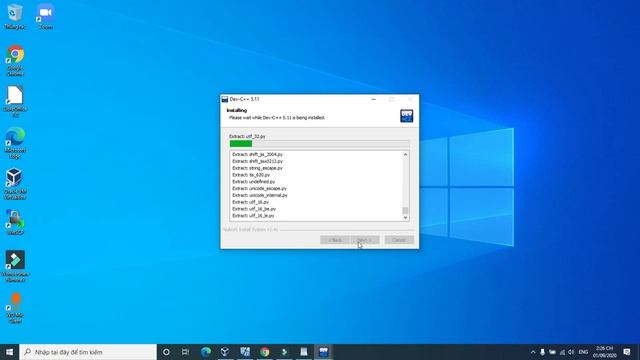Click the Windows Start button
Image resolution: width=640 pixels, height=360 pixels.
click(x=9, y=352)
